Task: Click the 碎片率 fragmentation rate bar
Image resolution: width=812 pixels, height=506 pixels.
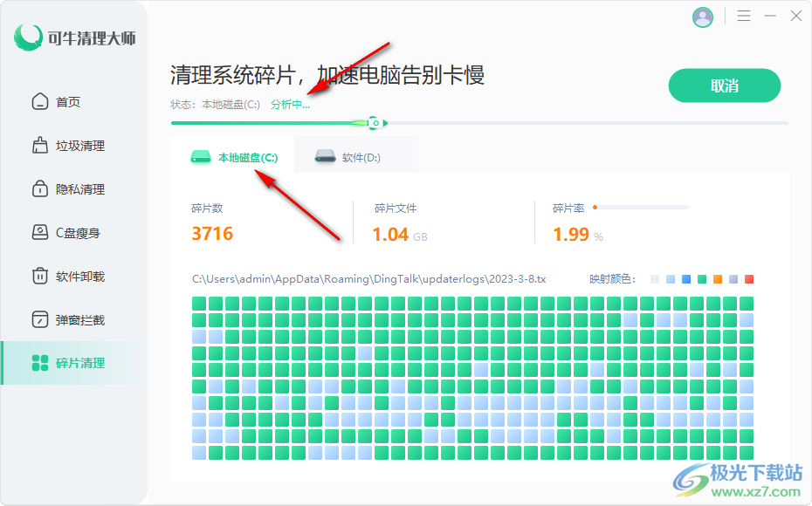Action: tap(640, 208)
